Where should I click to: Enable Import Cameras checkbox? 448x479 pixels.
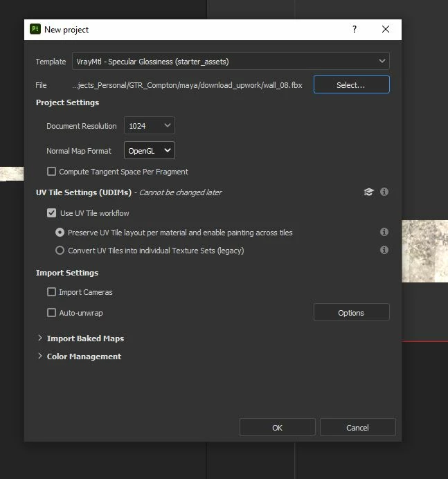pos(52,292)
